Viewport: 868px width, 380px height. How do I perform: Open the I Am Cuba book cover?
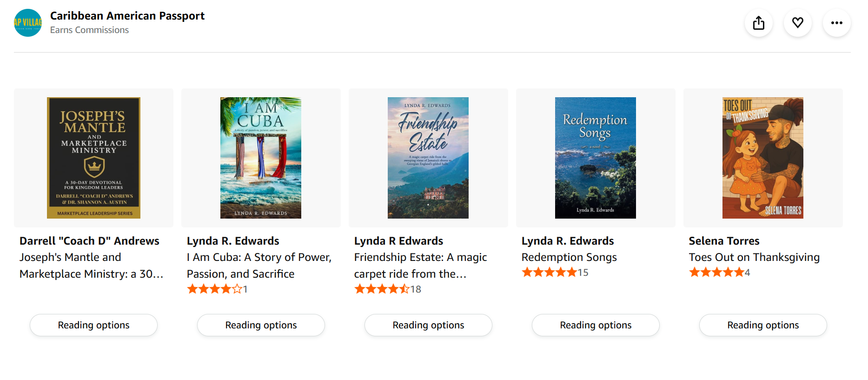point(261,158)
